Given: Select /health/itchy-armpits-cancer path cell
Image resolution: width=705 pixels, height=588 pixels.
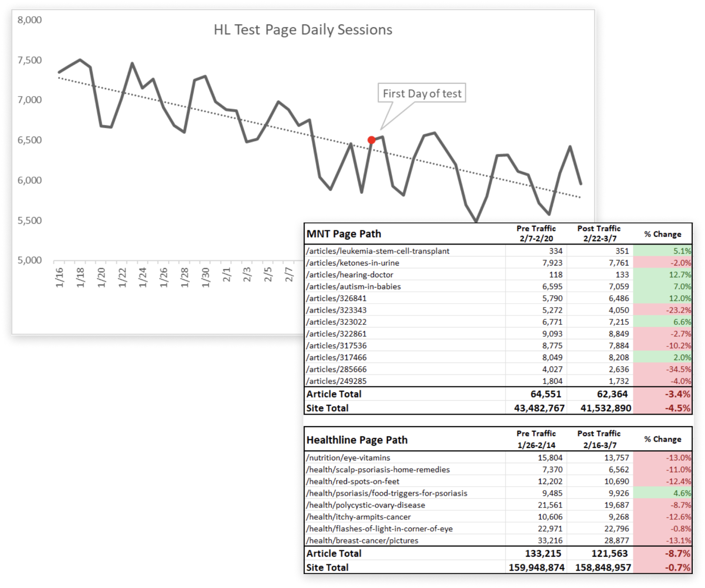Looking at the screenshot, I should click(358, 517).
